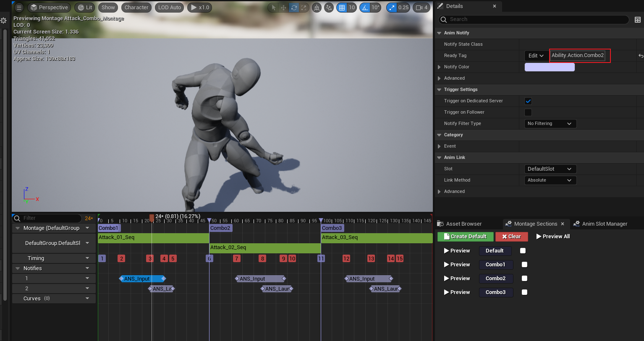Click the timeline playhead scrub handle
The height and width of the screenshot is (341, 644).
pyautogui.click(x=152, y=218)
